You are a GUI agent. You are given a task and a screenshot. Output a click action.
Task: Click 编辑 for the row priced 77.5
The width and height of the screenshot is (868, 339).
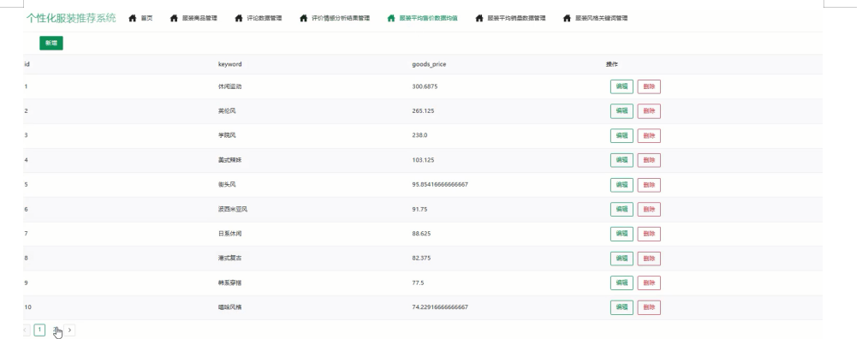(621, 283)
